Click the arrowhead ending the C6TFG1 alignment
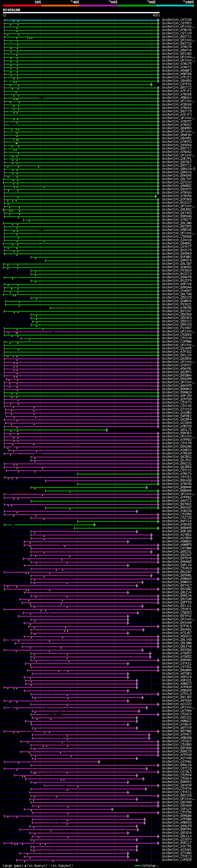The image size is (197, 868). pos(151,85)
